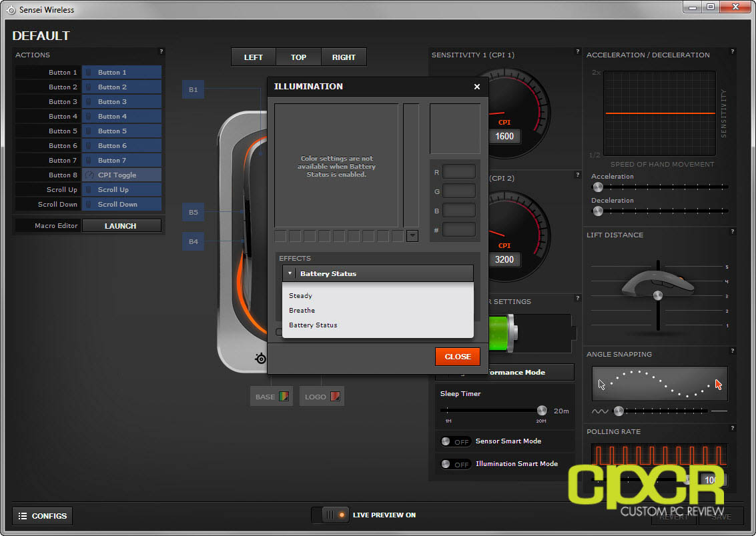This screenshot has height=536, width=756.
Task: Select the B5 button marker
Action: pos(193,212)
